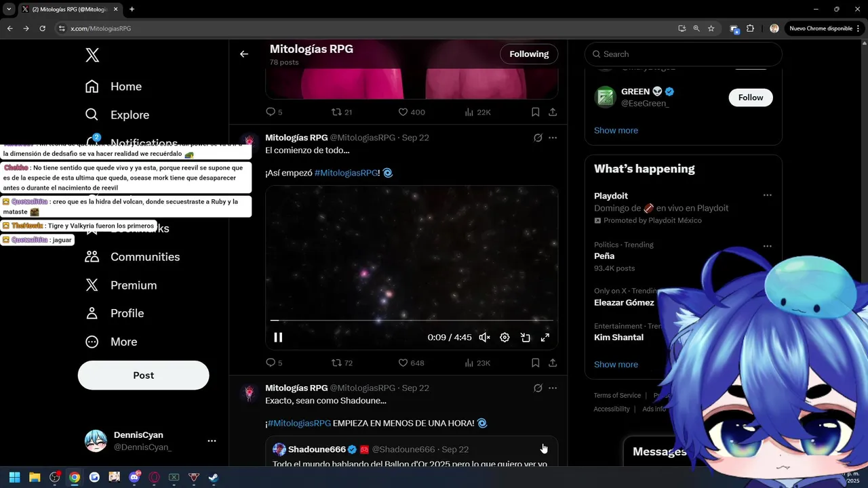This screenshot has width=868, height=488.
Task: Open Communities in the sidebar
Action: coord(132,257)
